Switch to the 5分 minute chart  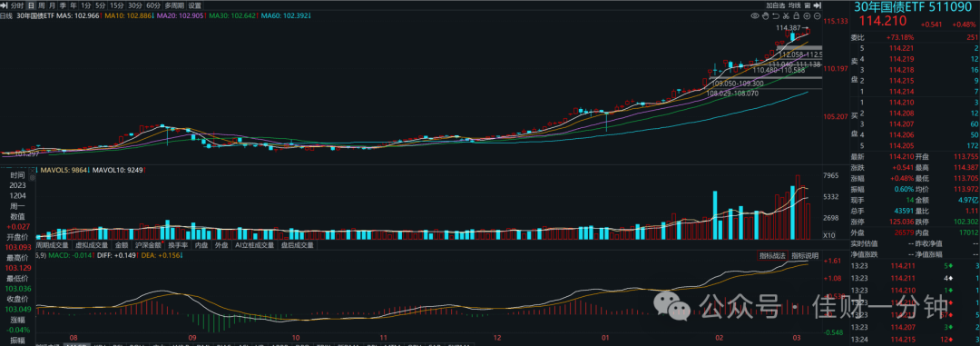pos(102,5)
